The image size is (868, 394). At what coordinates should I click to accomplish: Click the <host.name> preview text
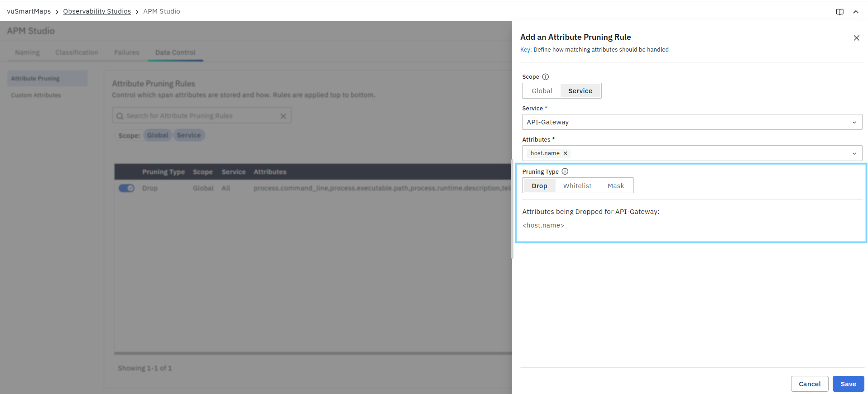click(x=543, y=225)
